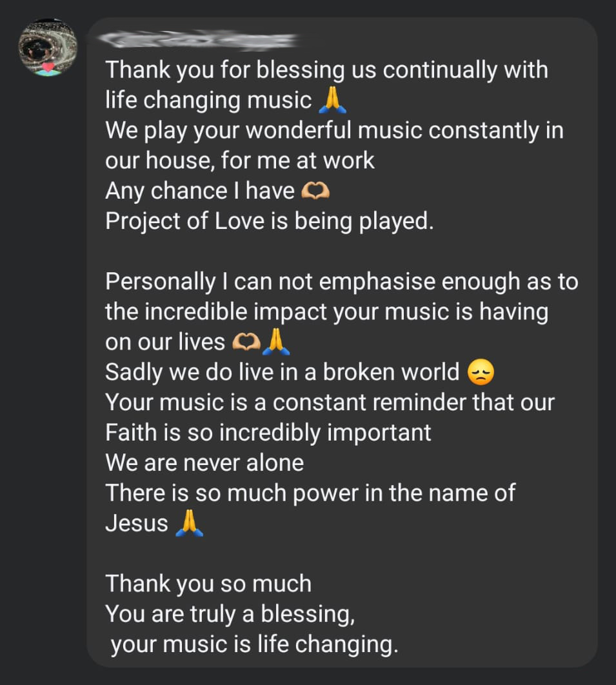Click the line 'We are never alone'

pos(204,462)
